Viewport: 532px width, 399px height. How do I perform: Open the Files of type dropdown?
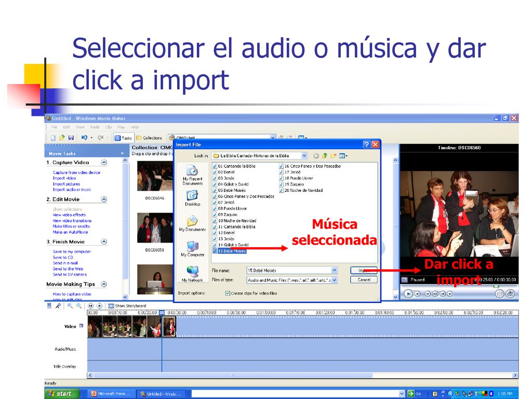[334, 280]
